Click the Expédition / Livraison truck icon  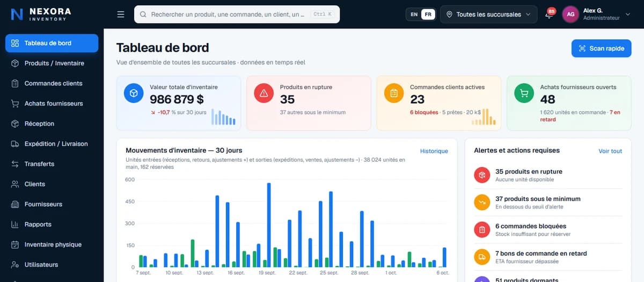click(15, 144)
